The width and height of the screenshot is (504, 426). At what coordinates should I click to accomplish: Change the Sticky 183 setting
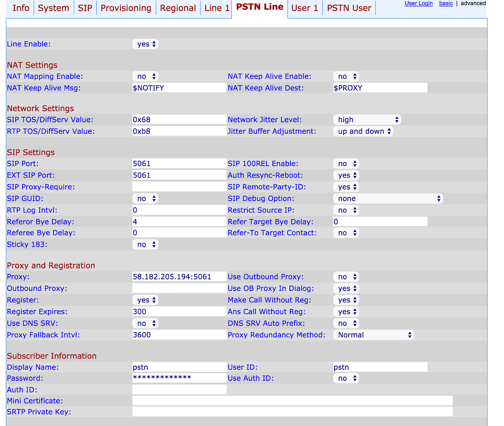click(x=145, y=244)
